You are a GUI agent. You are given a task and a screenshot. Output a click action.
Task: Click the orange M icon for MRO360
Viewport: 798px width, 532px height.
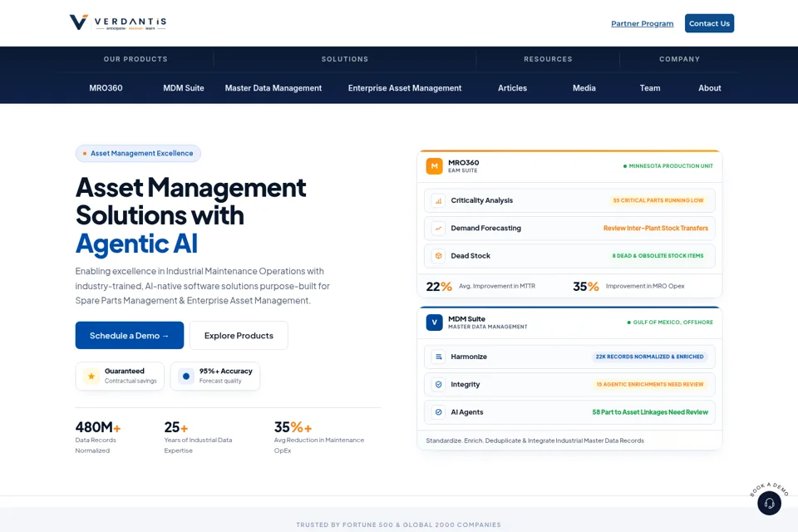[434, 166]
